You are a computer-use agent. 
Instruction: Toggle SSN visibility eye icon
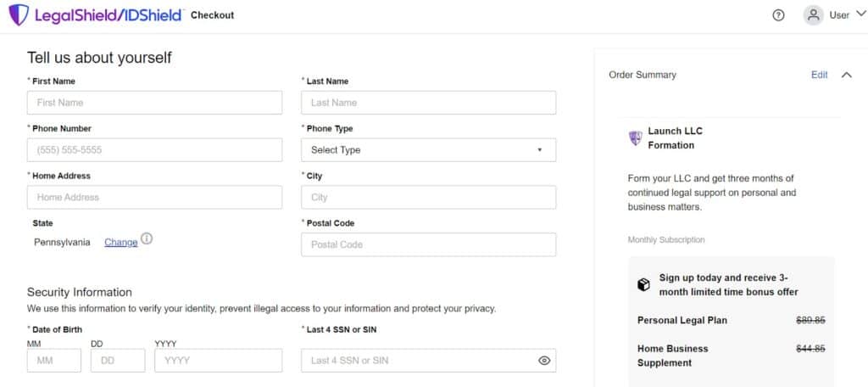(x=544, y=361)
